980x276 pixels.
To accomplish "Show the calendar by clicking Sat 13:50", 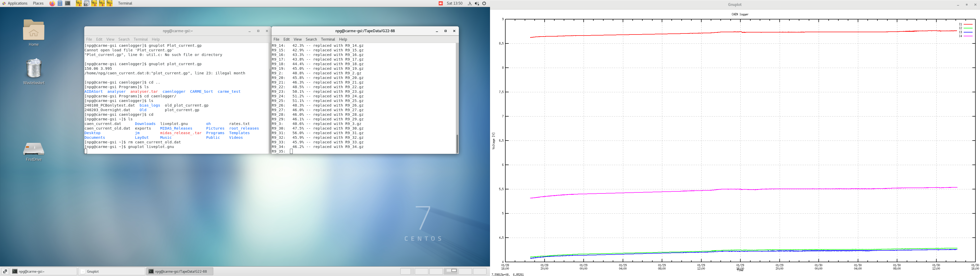I will point(455,3).
